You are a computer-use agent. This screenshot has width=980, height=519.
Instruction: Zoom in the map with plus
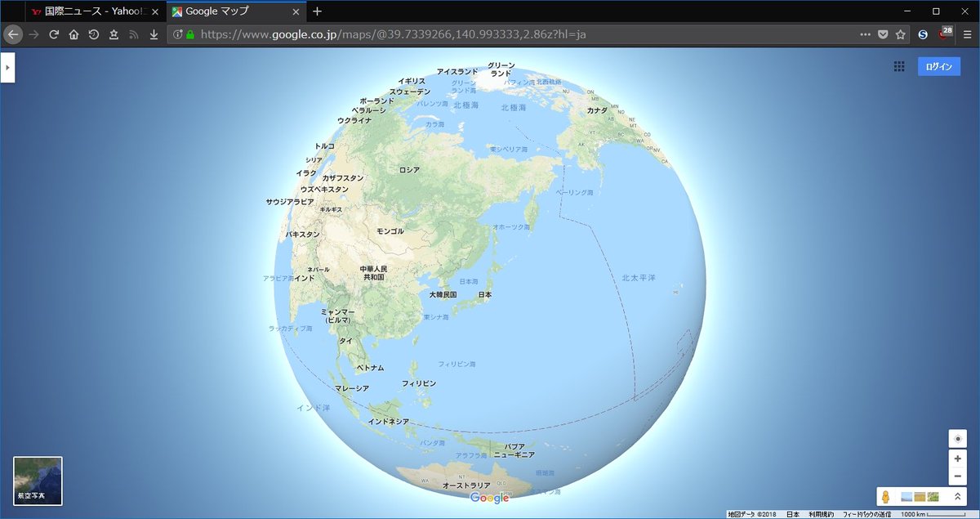[x=958, y=459]
